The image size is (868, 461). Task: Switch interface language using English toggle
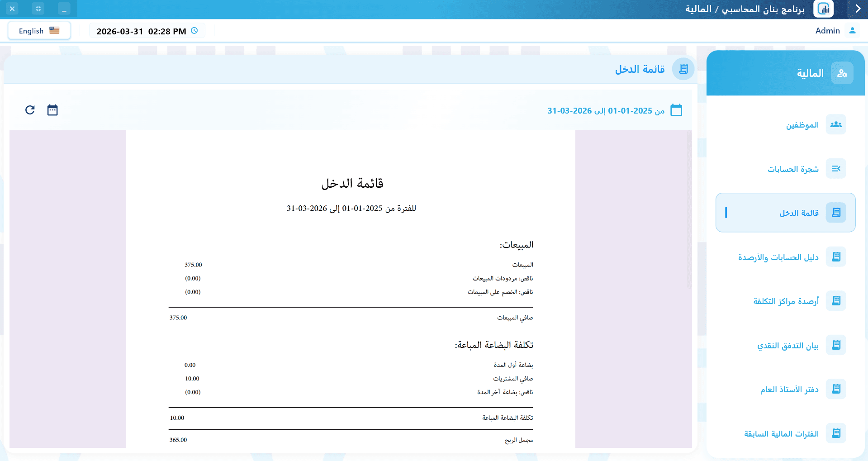point(39,30)
